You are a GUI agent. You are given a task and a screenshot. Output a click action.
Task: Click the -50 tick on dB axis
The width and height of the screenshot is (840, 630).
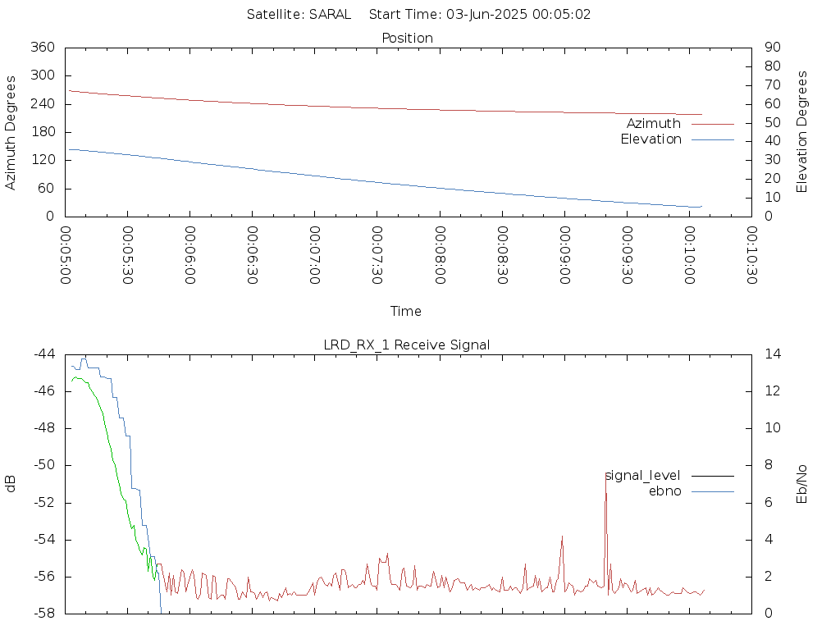pos(44,465)
